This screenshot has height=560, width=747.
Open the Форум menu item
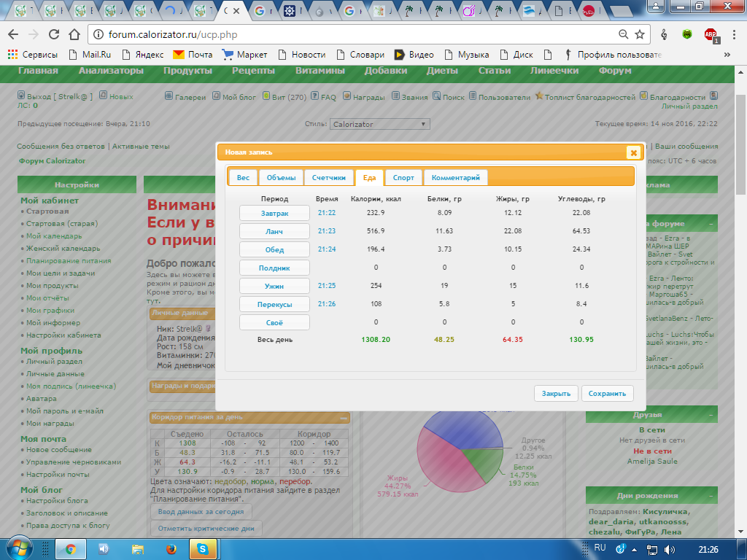(x=615, y=71)
